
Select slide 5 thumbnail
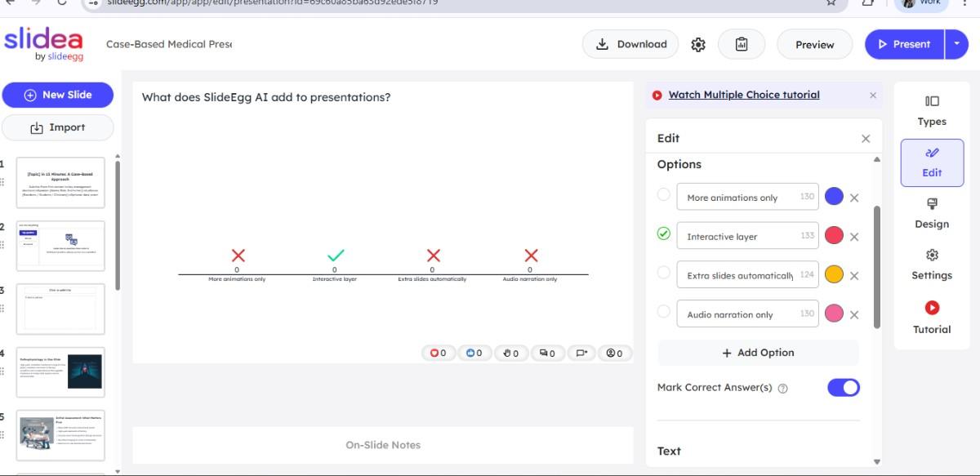60,435
